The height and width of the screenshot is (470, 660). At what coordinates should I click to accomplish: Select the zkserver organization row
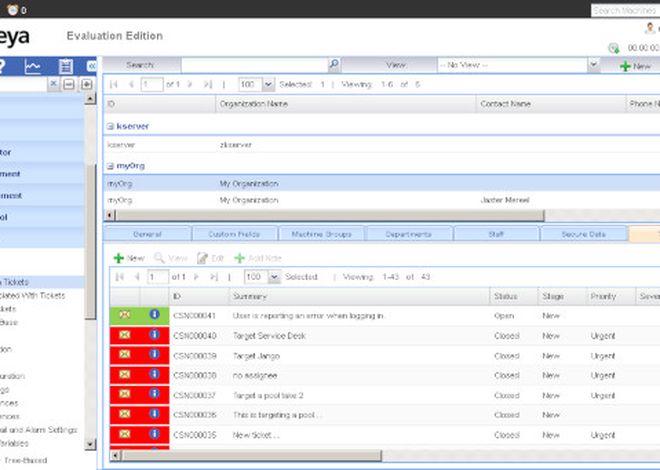pos(381,145)
